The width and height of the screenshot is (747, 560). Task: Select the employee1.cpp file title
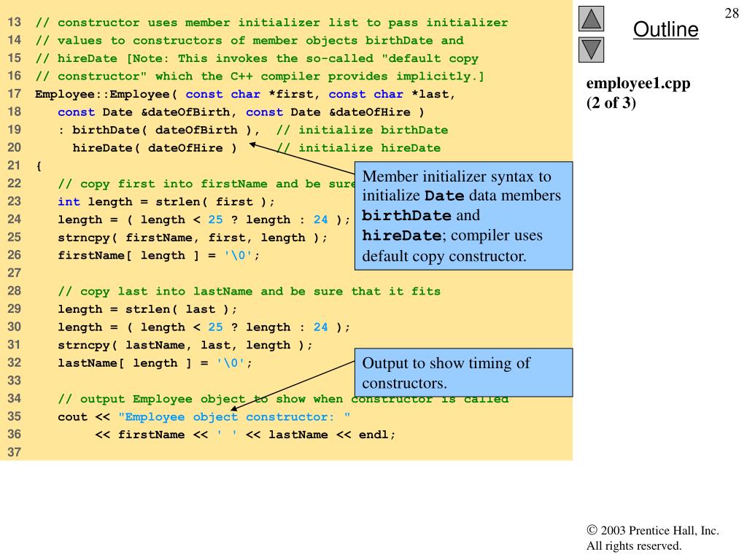click(638, 83)
